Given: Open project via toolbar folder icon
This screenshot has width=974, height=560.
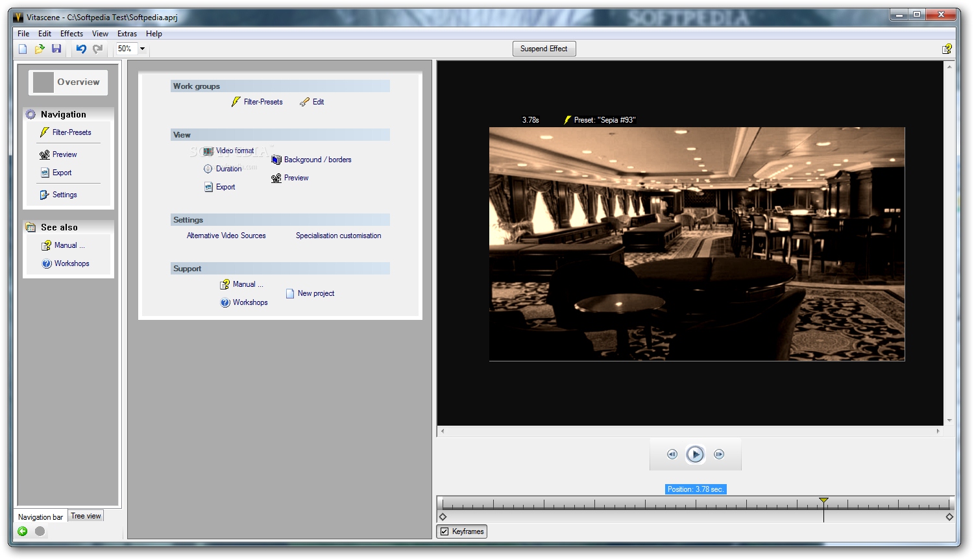Looking at the screenshot, I should [40, 49].
